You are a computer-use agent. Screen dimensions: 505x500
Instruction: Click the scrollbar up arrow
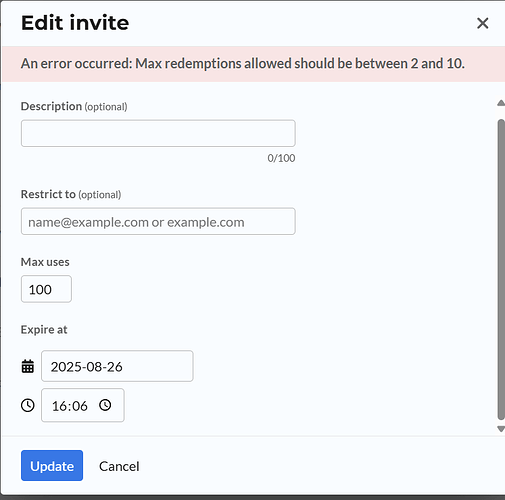501,103
